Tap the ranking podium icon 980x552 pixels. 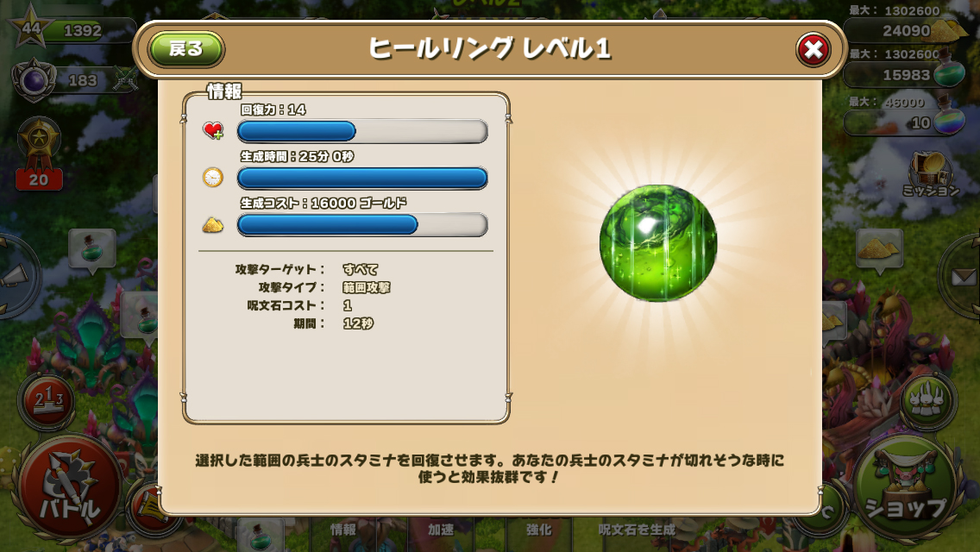[x=48, y=401]
